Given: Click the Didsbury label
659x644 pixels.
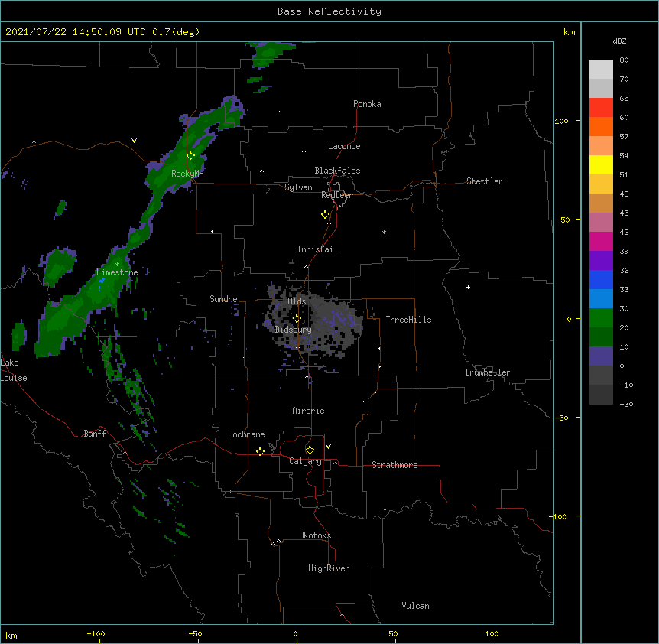Looking at the screenshot, I should point(294,330).
